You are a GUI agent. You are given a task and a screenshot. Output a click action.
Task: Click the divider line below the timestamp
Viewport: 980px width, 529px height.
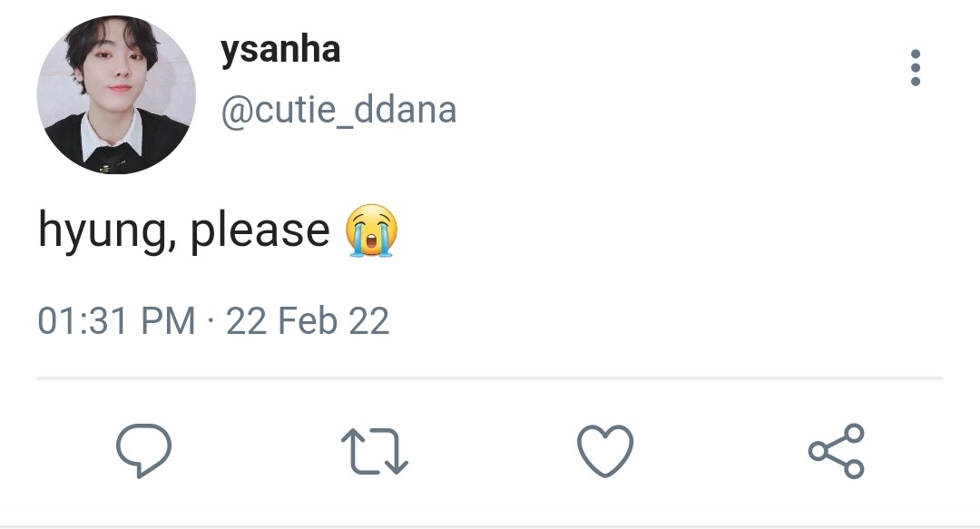490,377
